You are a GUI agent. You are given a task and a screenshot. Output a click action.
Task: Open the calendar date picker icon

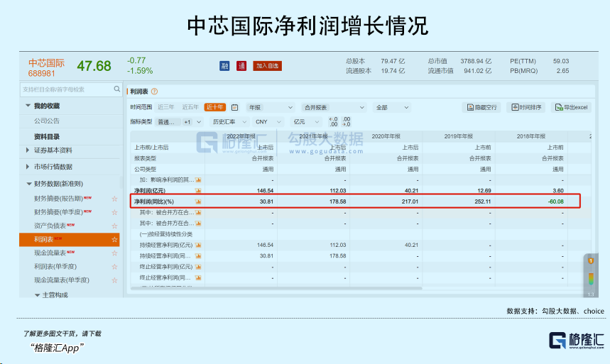point(234,107)
